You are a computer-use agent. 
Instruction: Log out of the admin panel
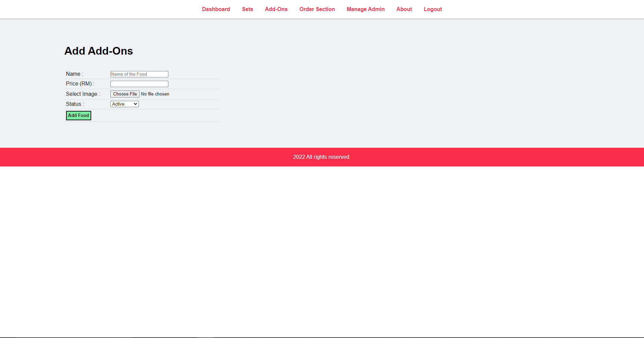(x=433, y=9)
